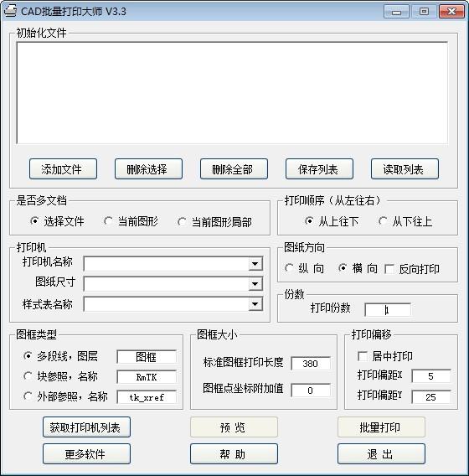Viewport: 469px width, 476px height.
Task: Click the printer app icon in title bar
Action: tap(10, 11)
